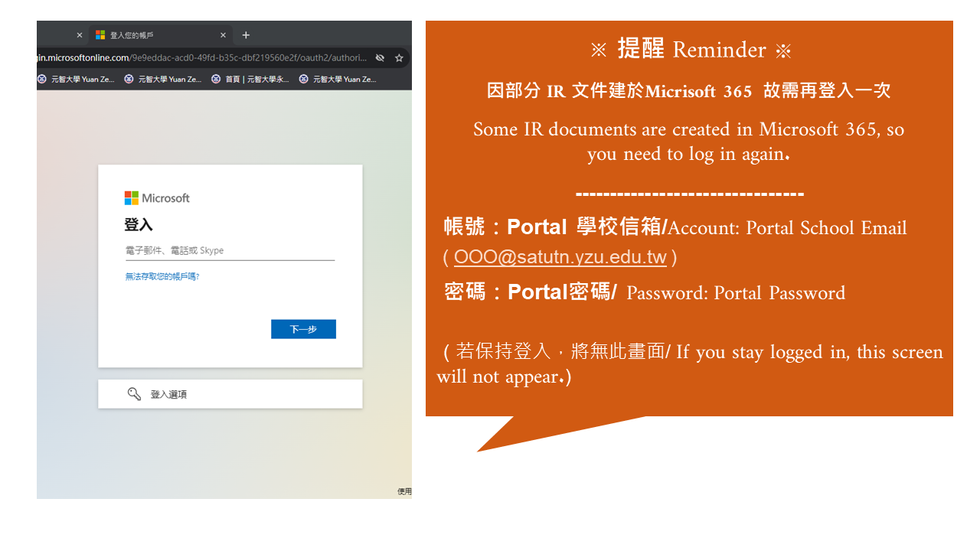Open a new browser tab

tap(246, 35)
